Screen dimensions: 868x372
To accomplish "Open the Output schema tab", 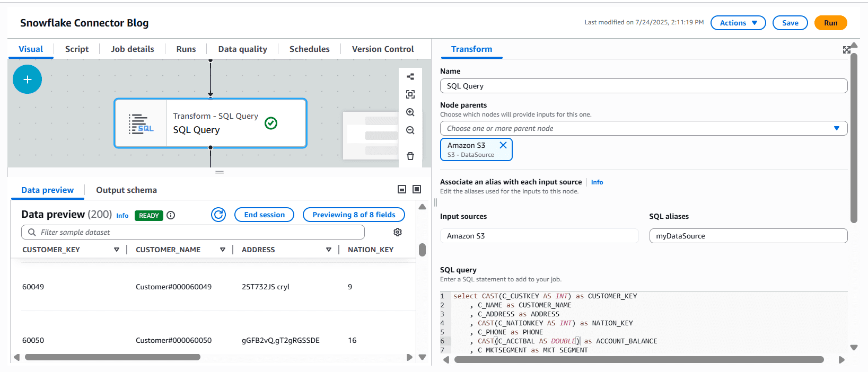I will coord(126,190).
